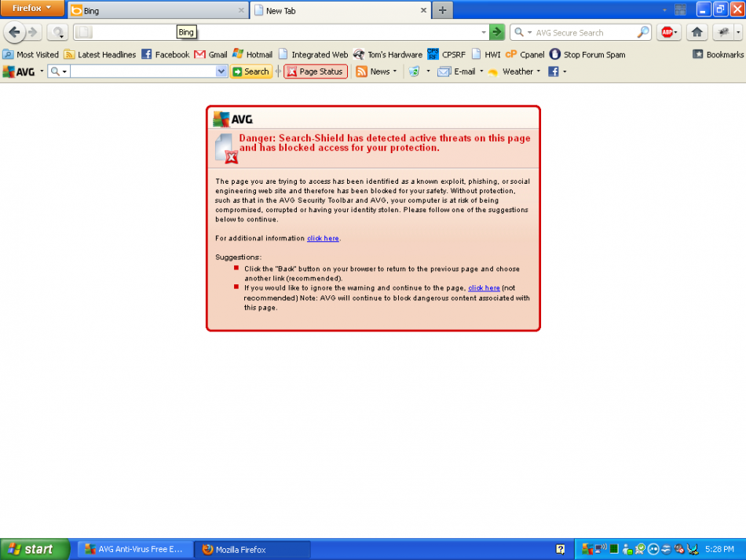746x560 pixels.
Task: Open the tab groups icon in title bar
Action: pyautogui.click(x=680, y=9)
